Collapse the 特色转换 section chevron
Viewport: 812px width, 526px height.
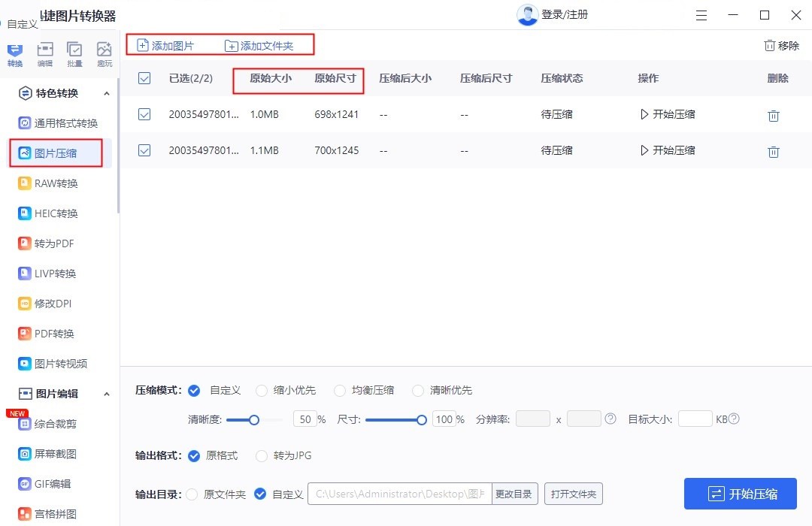tap(107, 94)
